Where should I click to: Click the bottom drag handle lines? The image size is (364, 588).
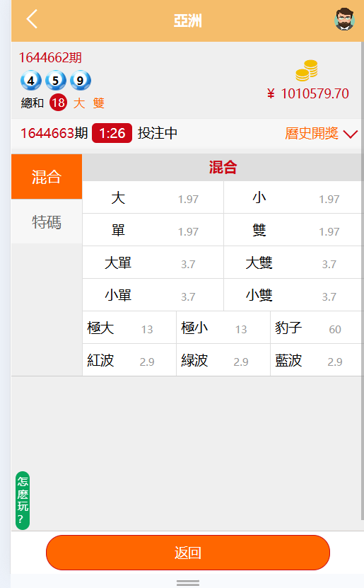[x=188, y=583]
